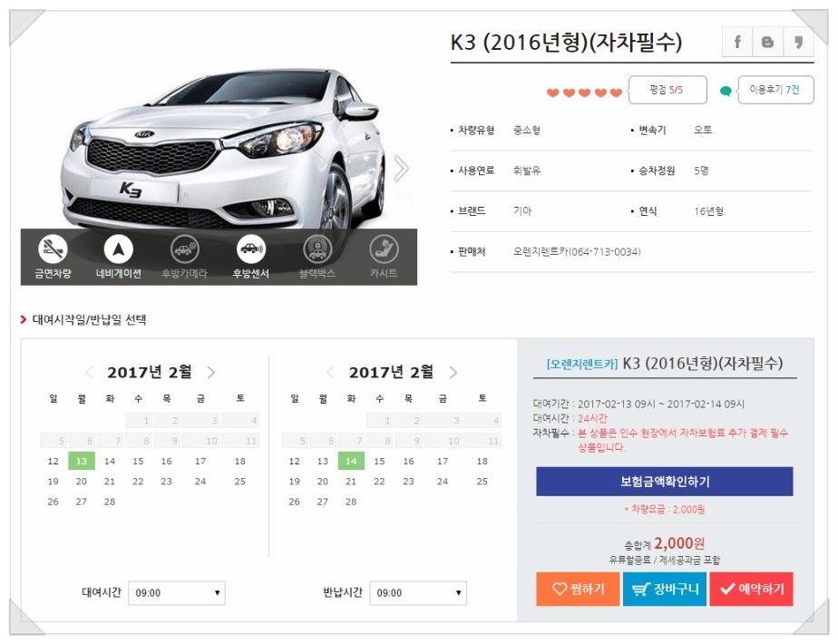Click the 브랜드 value 기아
This screenshot has width=838, height=644.
pyautogui.click(x=522, y=211)
